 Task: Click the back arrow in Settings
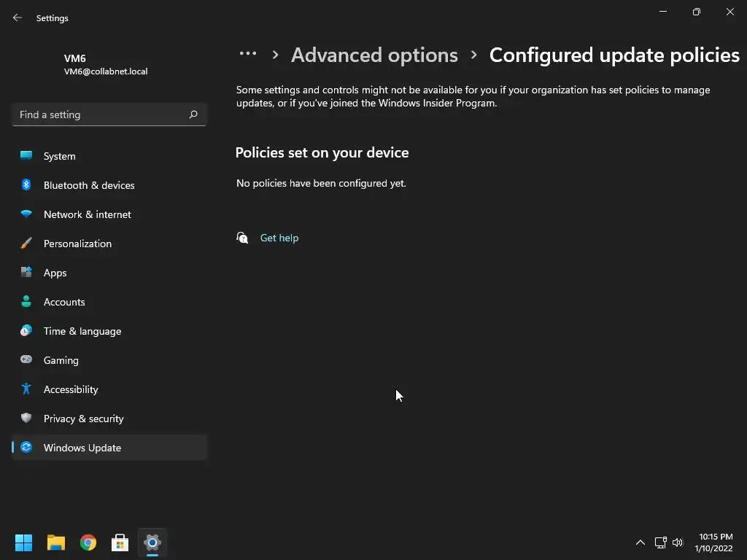18,18
